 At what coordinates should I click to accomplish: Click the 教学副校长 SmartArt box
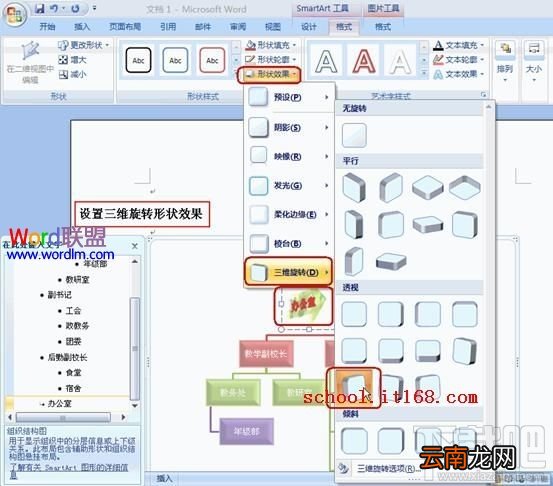pyautogui.click(x=266, y=353)
